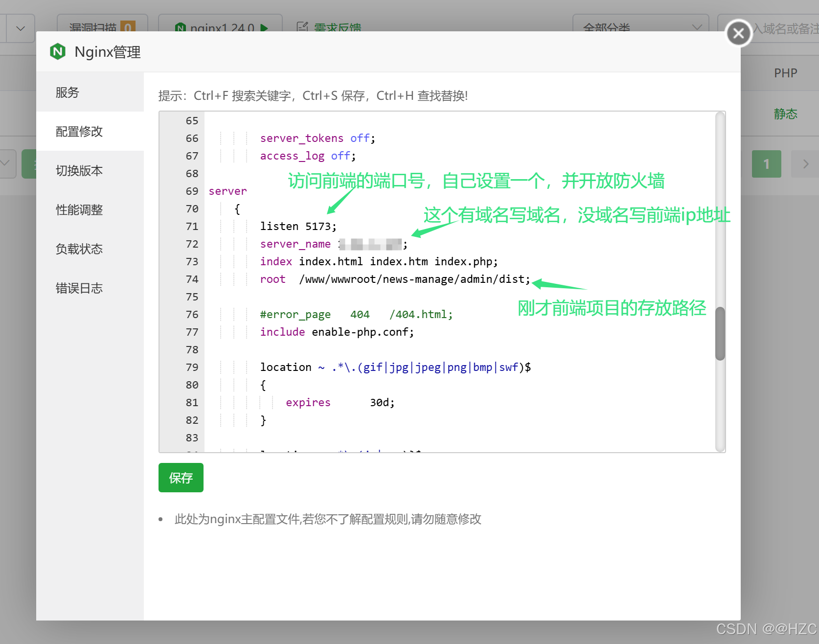Select 性能调整 in the sidebar
This screenshot has width=819, height=644.
tap(79, 209)
